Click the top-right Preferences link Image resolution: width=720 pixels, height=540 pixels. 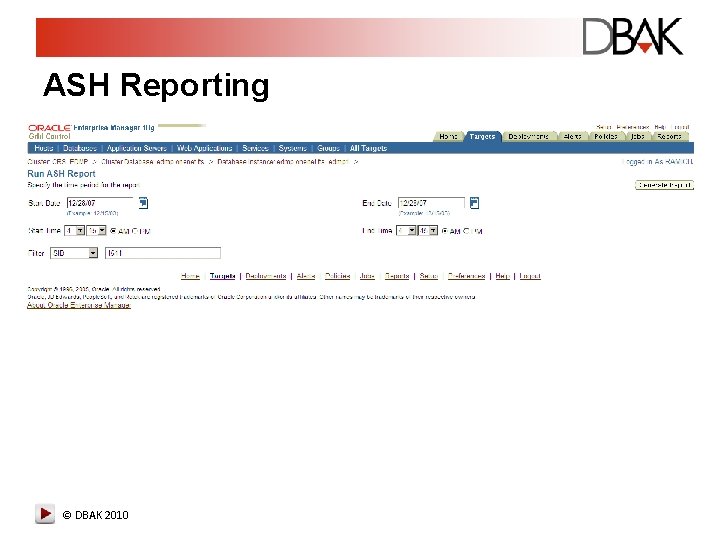click(633, 127)
